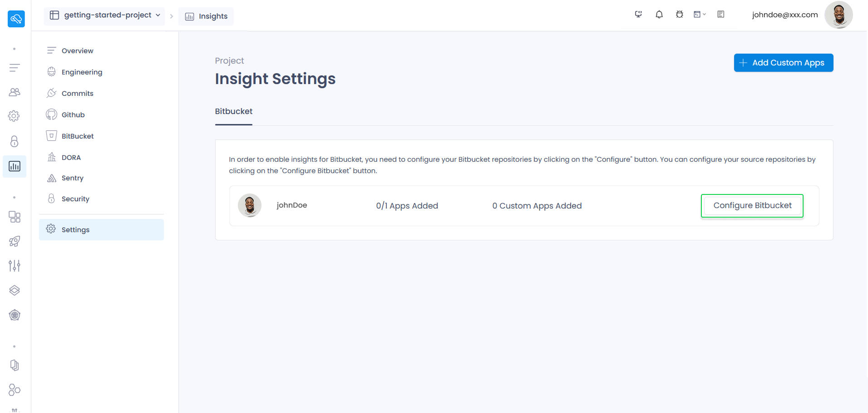
Task: Open the team members icon in left rail
Action: coord(15,92)
